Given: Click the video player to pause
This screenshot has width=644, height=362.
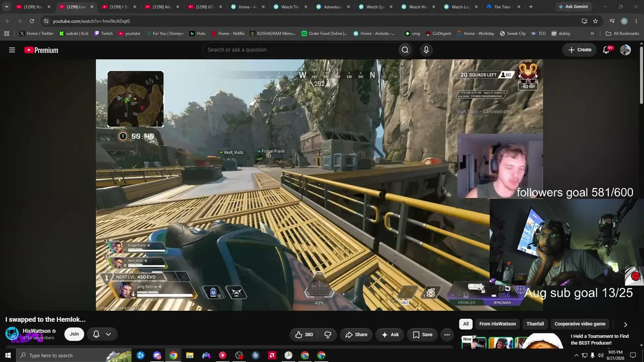Looking at the screenshot, I should [x=319, y=185].
